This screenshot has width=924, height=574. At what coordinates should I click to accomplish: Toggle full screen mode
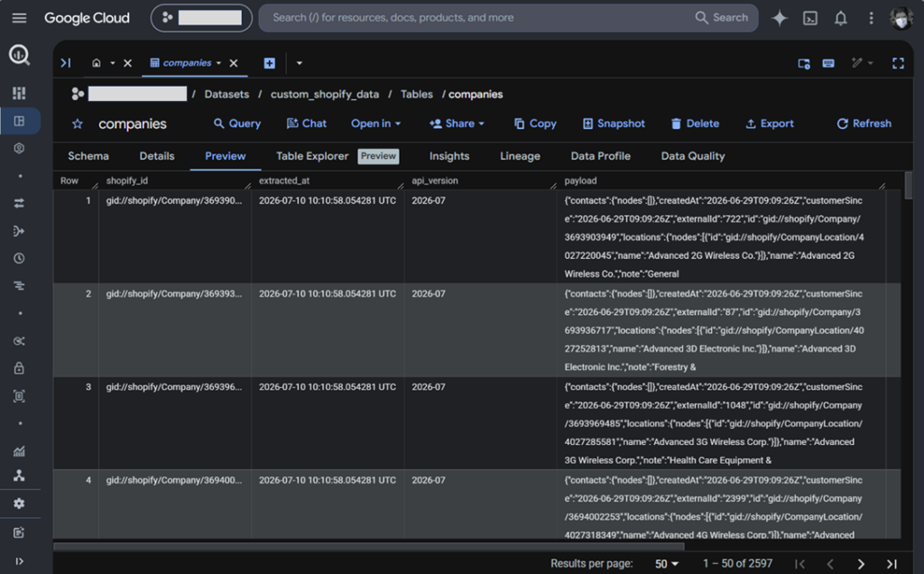(x=898, y=63)
